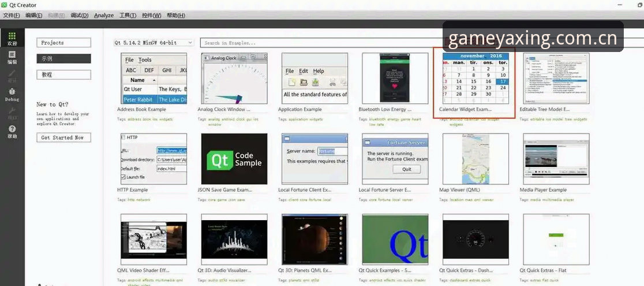
Task: Open the Local Fortune Server example thumbnail
Action: click(x=395, y=159)
